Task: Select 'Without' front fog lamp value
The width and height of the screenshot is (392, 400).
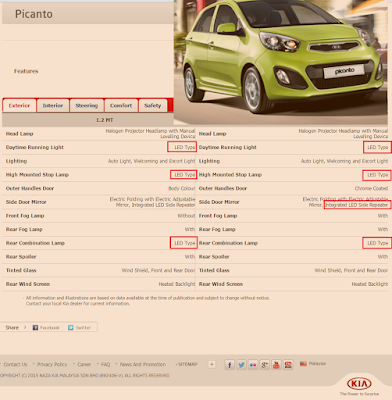Action: tap(186, 216)
